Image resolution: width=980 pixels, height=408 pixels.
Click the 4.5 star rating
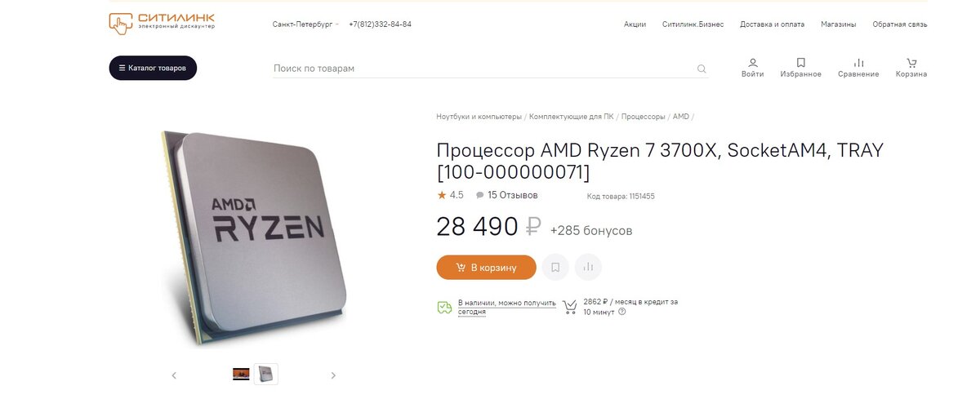click(450, 195)
